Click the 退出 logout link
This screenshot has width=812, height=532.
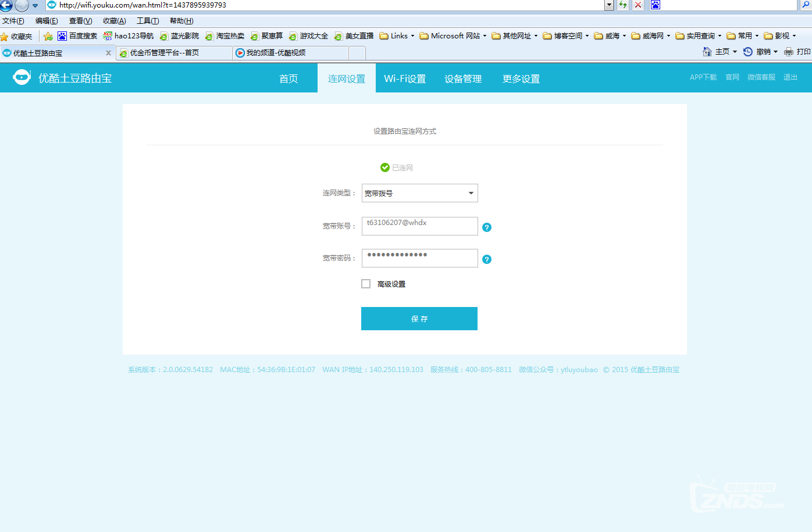point(790,77)
